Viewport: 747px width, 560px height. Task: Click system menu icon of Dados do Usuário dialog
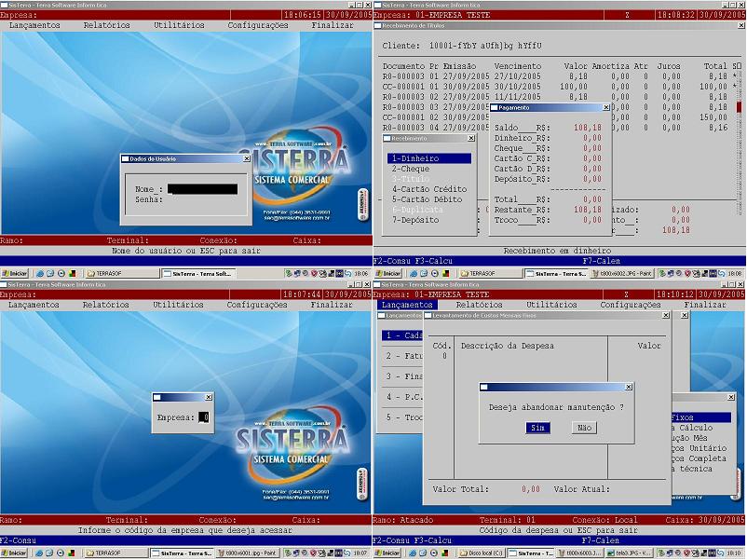(126, 158)
